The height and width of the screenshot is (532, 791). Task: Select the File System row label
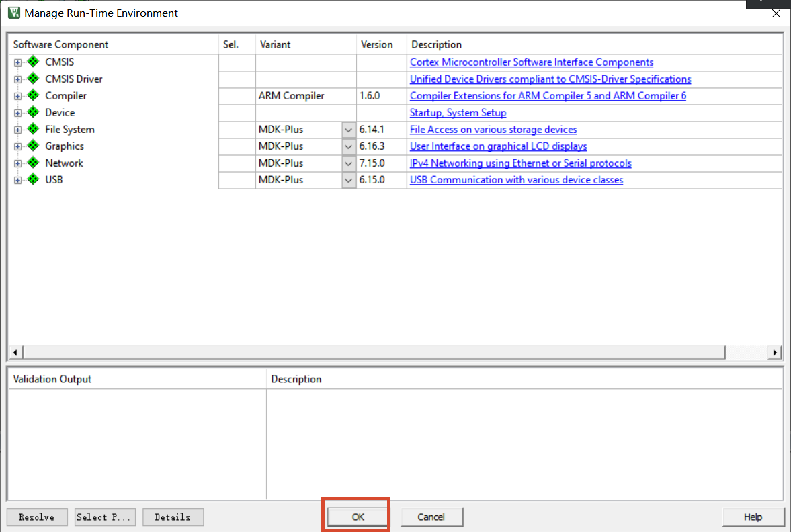70,129
